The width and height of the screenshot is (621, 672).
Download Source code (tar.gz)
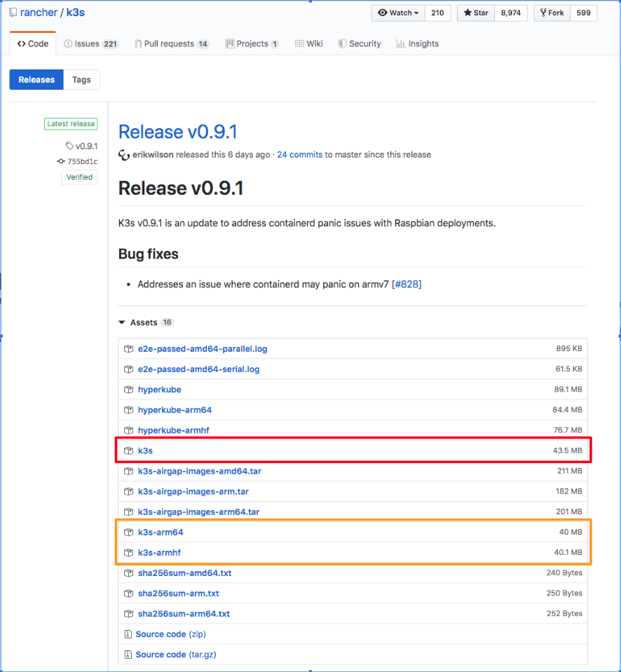tap(176, 655)
